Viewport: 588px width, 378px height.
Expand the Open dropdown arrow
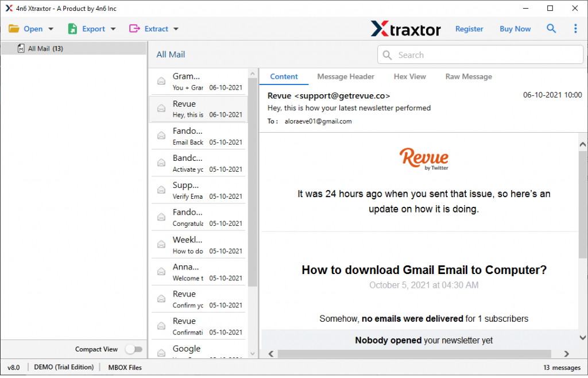(x=51, y=28)
